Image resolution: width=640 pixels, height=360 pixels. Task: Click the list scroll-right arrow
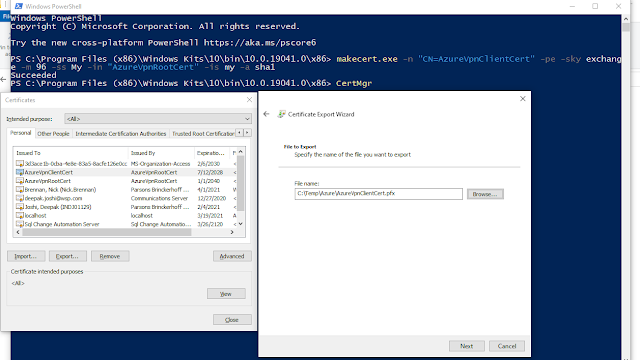(232, 232)
